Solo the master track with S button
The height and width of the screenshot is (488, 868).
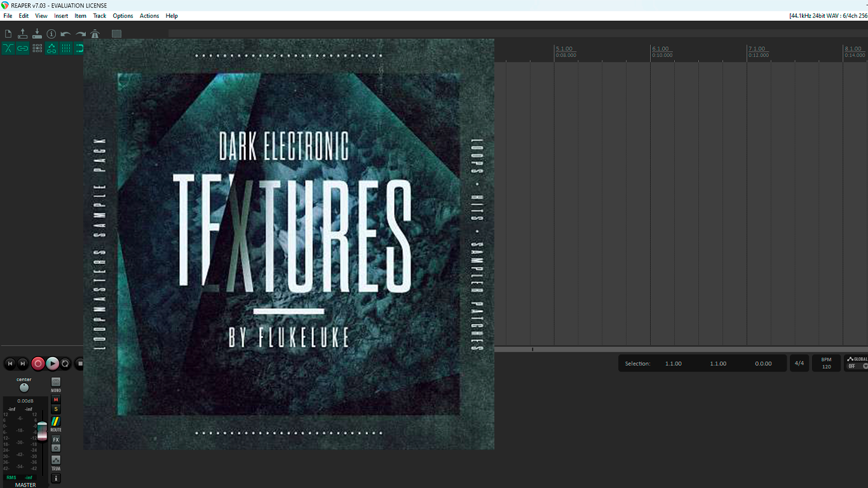point(56,409)
